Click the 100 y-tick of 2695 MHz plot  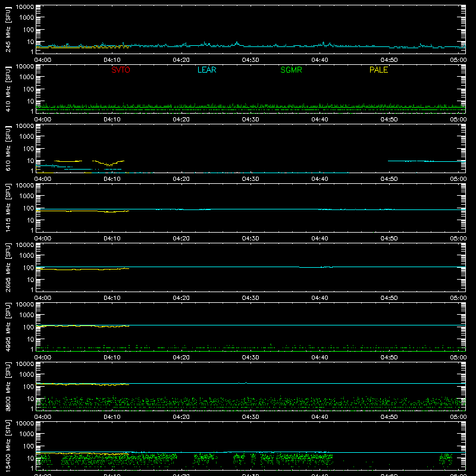coord(29,268)
